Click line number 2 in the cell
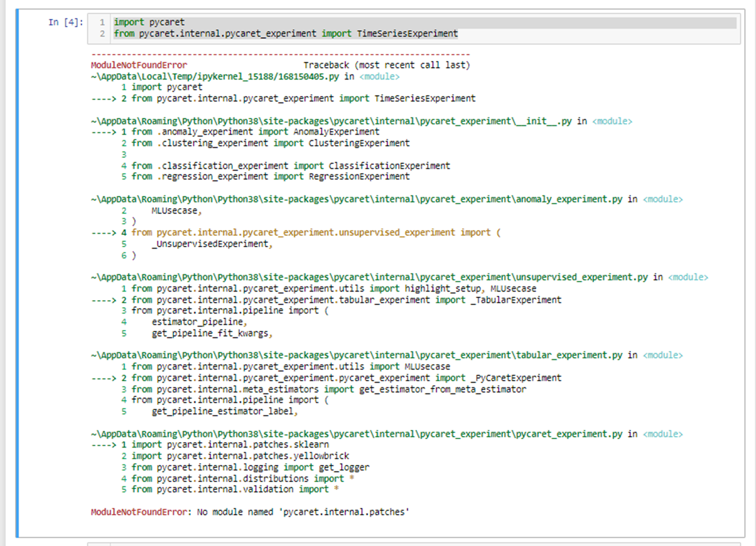 point(101,33)
